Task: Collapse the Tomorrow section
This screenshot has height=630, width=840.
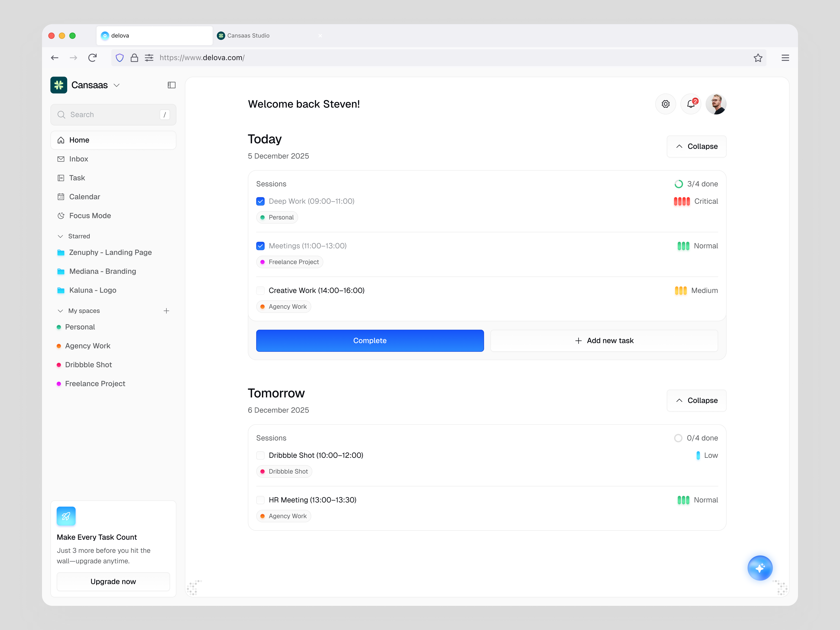Action: pyautogui.click(x=696, y=400)
